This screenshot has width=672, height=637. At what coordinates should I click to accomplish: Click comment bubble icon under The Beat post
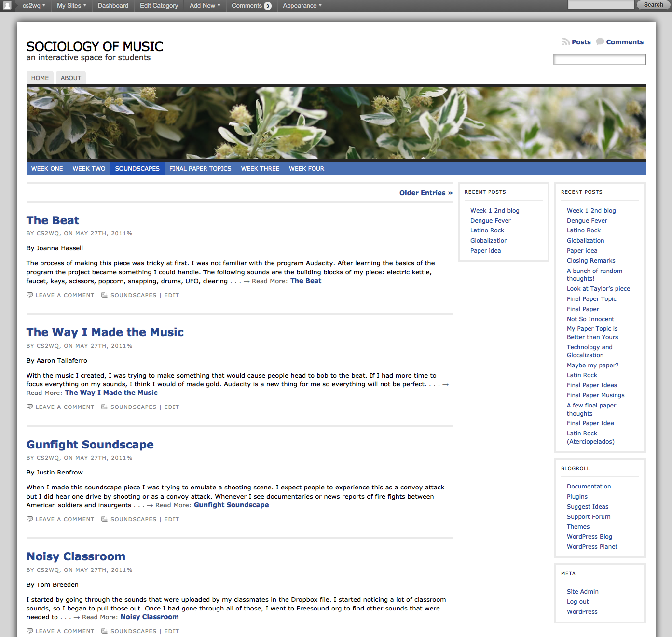pyautogui.click(x=30, y=295)
